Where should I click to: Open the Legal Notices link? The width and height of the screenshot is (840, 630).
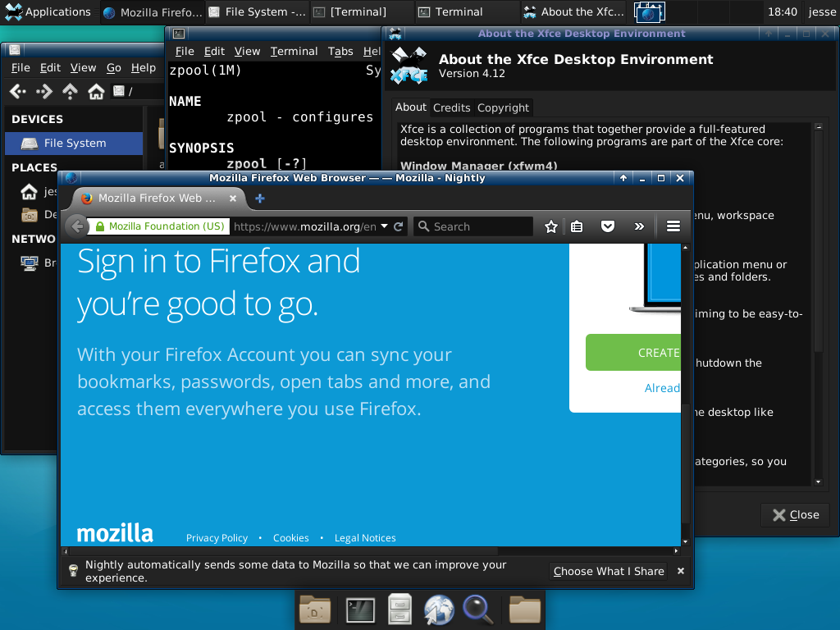click(x=365, y=538)
